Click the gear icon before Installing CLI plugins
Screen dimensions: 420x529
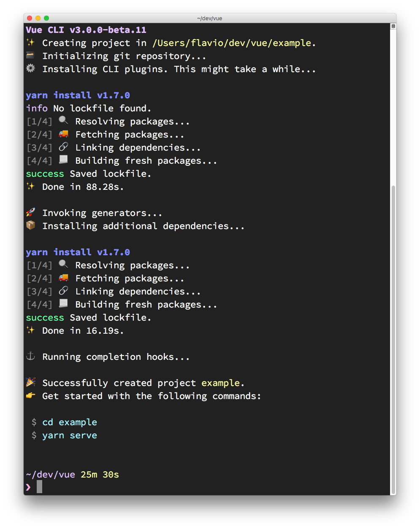pos(30,69)
